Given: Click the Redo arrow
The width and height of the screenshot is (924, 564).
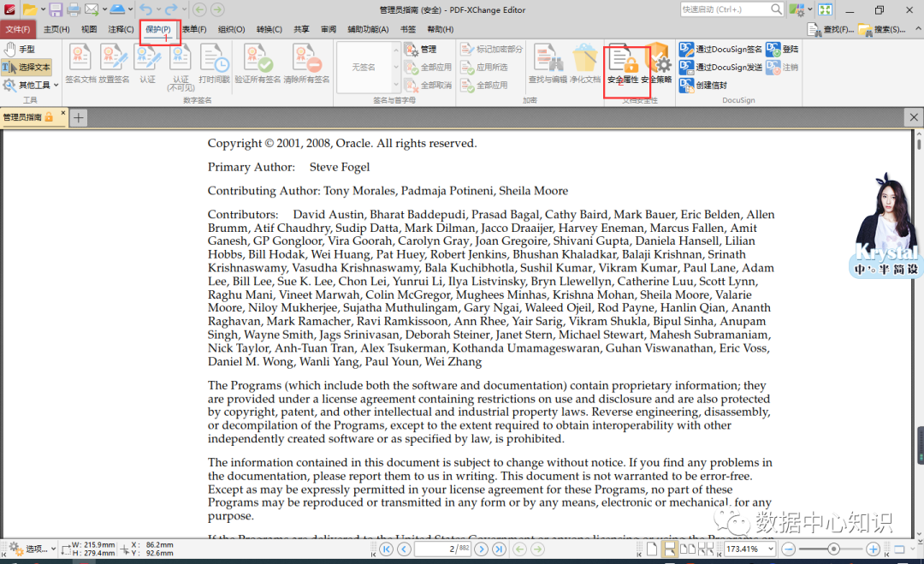Looking at the screenshot, I should tap(171, 9).
